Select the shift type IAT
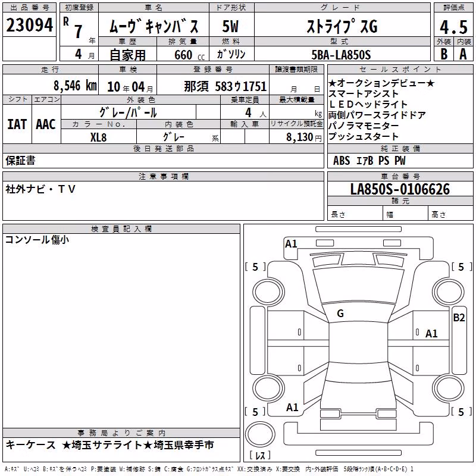The image size is (476, 476). click(17, 124)
